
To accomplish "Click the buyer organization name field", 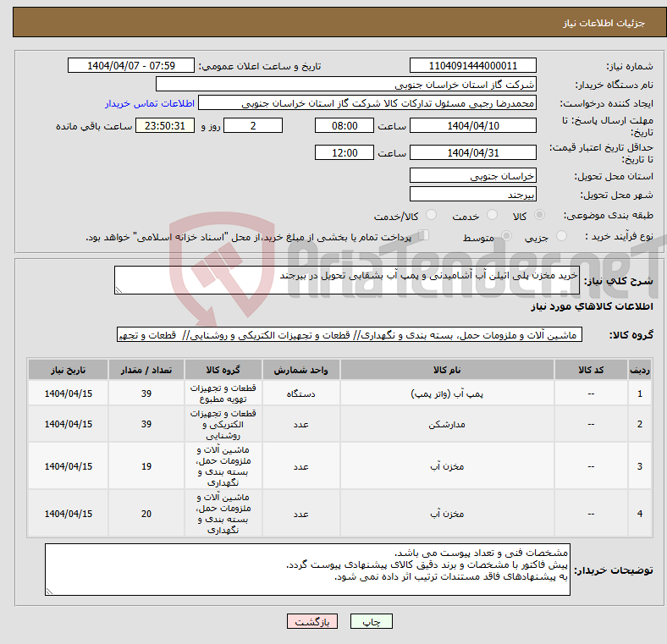I will point(346,85).
